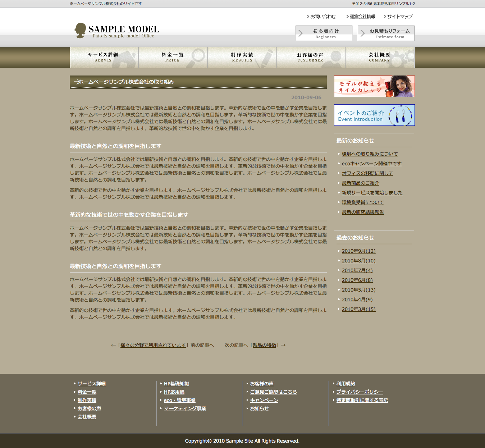
Task: Select the 制作実績 RESULTS navigation tab
Action: click(242, 58)
